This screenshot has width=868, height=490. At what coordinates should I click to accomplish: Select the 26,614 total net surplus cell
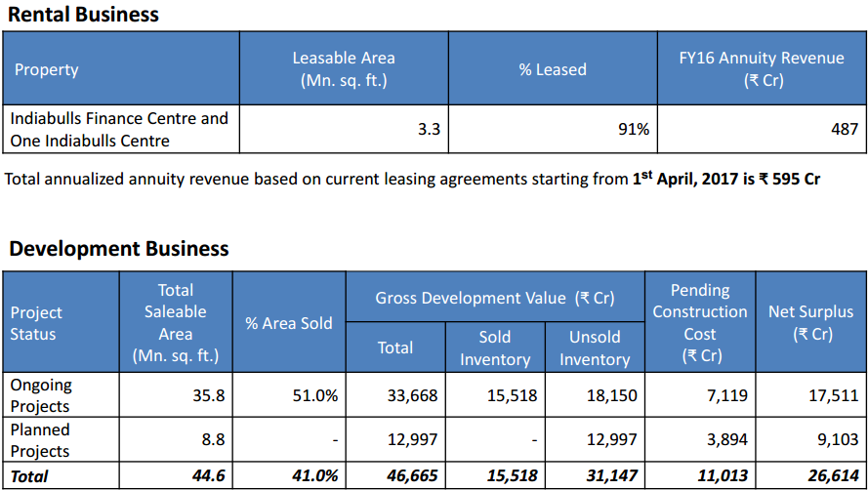click(834, 476)
